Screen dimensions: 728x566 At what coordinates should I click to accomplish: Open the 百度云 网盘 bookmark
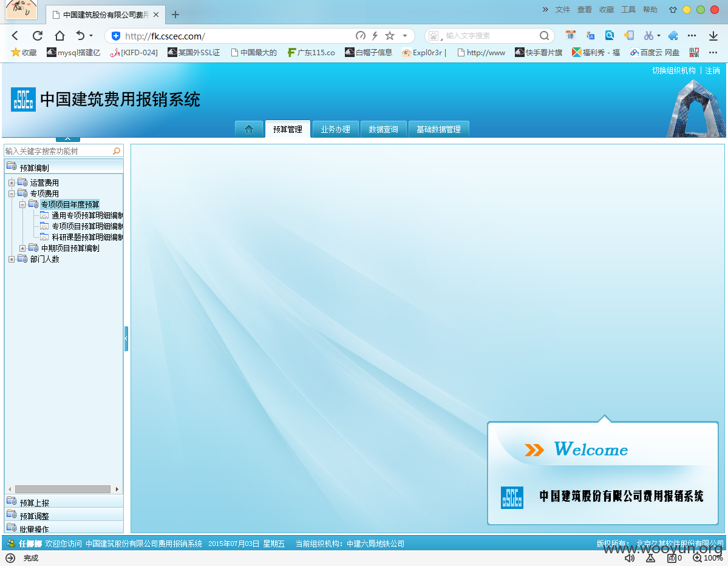click(655, 52)
